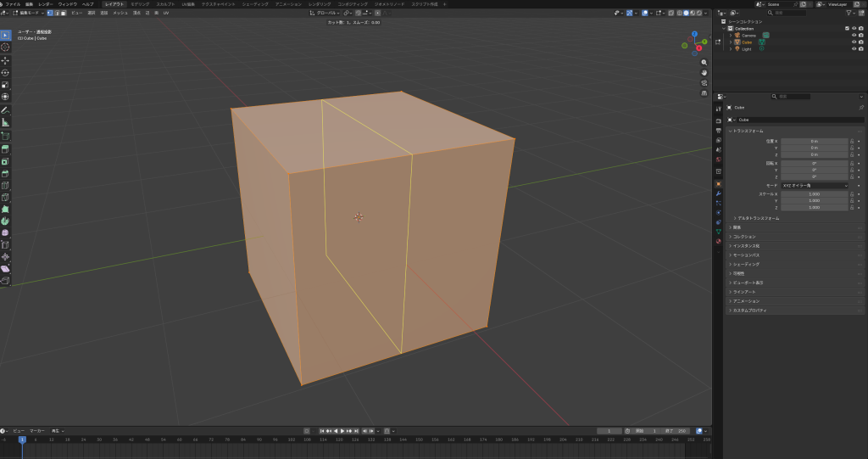
Task: Toggle visibility of Light in outliner
Action: click(854, 48)
